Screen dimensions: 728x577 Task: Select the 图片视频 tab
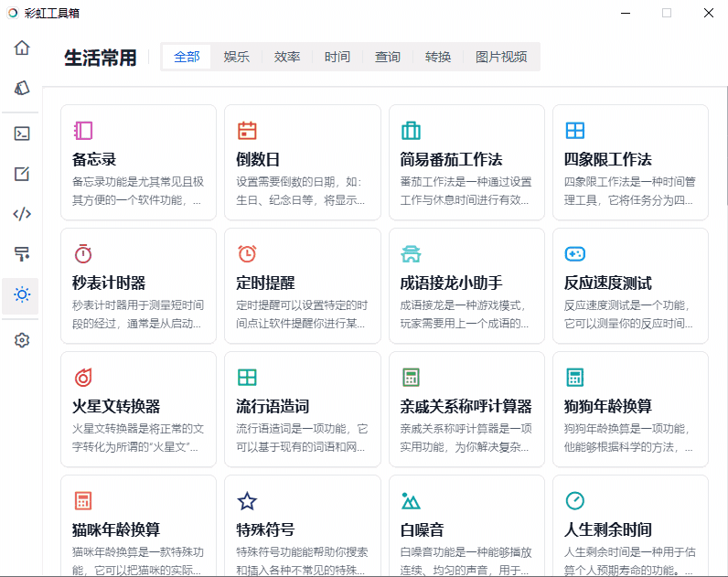(x=500, y=57)
